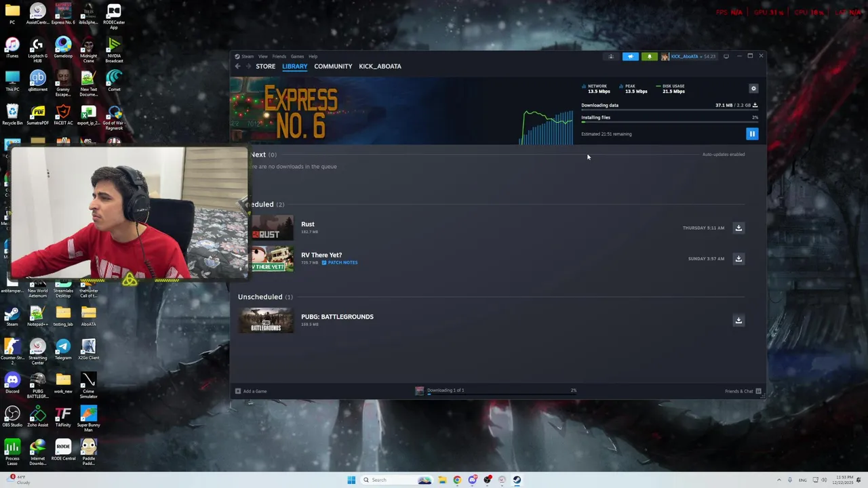Open Windows Start button
868x488 pixels.
click(351, 480)
